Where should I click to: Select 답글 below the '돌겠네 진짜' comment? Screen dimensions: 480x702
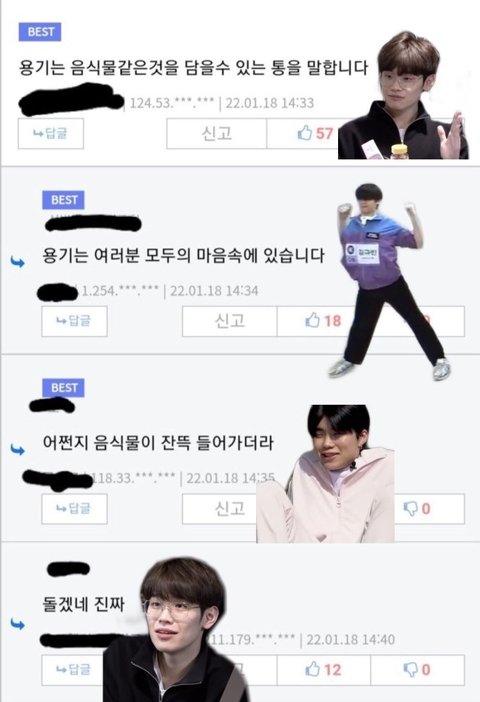(x=73, y=670)
